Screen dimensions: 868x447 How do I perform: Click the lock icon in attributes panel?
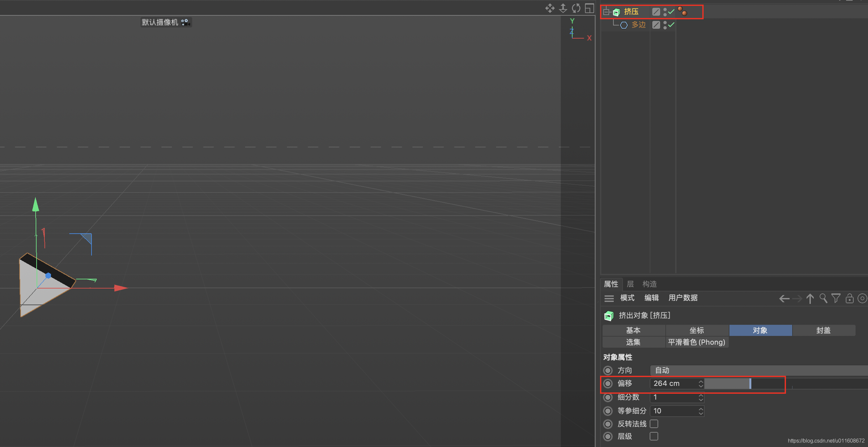849,298
